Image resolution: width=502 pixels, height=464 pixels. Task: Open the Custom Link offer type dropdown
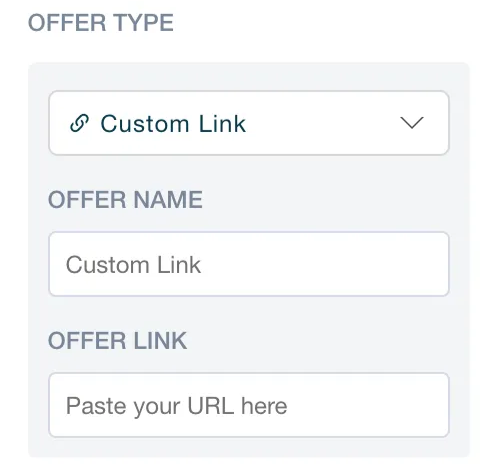tap(249, 123)
